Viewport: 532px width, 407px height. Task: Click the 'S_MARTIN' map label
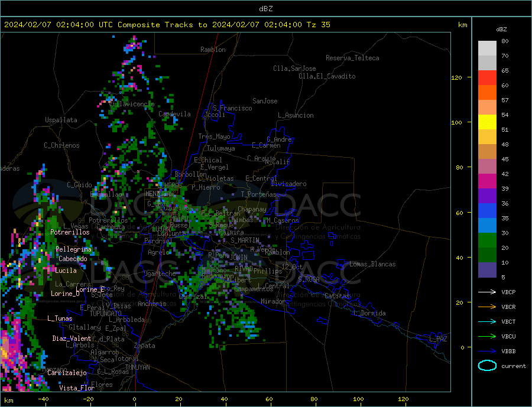pos(245,240)
